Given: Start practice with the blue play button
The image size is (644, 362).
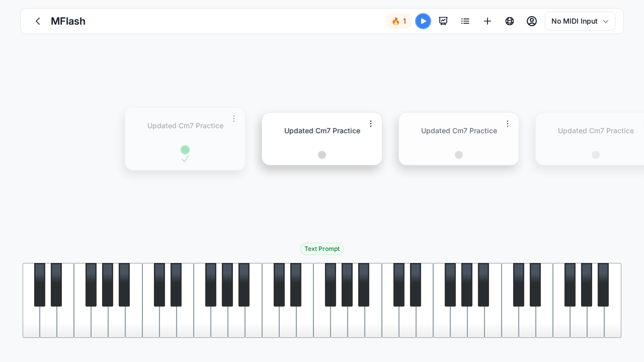Looking at the screenshot, I should pos(423,21).
